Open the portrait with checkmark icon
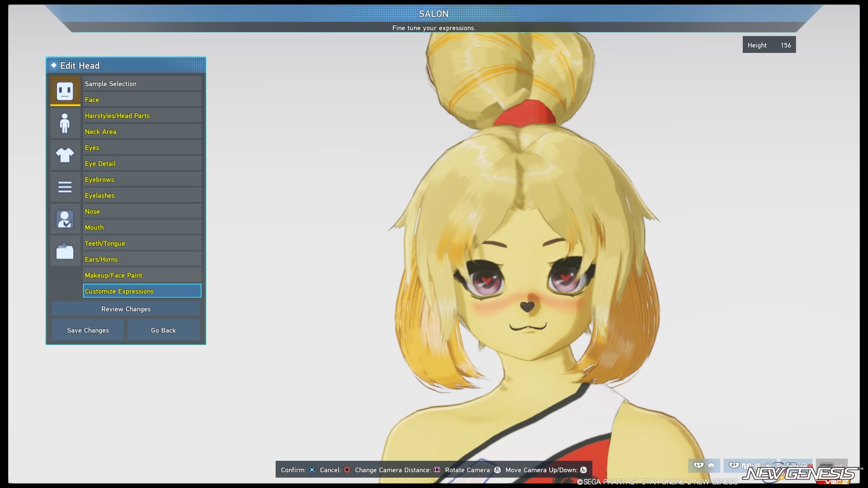This screenshot has height=488, width=868. point(65,219)
